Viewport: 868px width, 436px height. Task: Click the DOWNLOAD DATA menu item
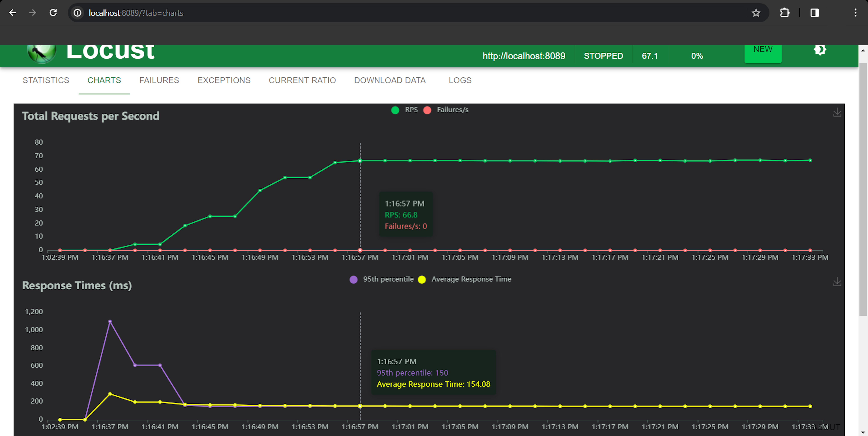coord(390,80)
